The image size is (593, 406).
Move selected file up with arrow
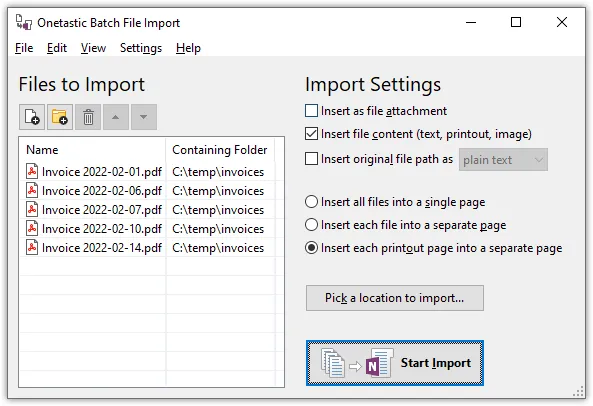click(116, 117)
